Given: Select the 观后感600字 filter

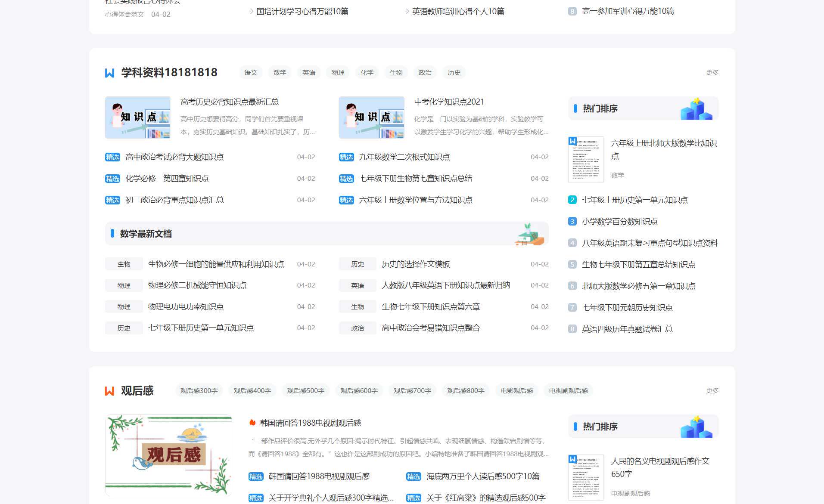Looking at the screenshot, I should point(359,390).
